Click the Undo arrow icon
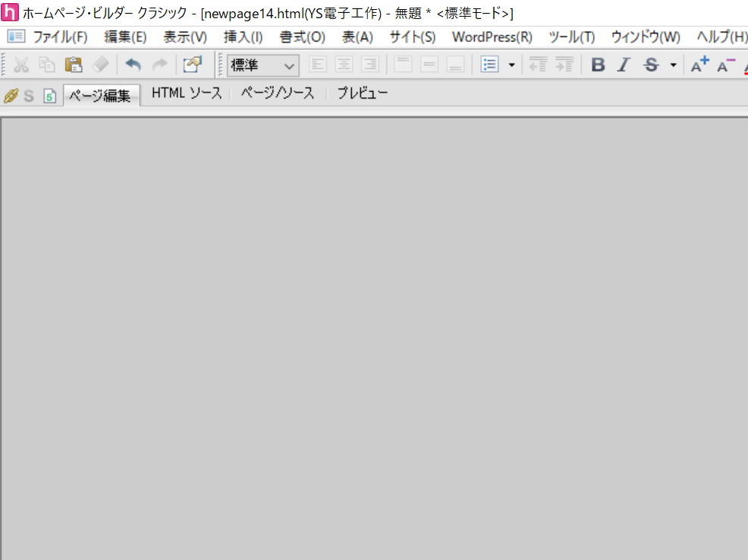This screenshot has width=748, height=560. 133,65
